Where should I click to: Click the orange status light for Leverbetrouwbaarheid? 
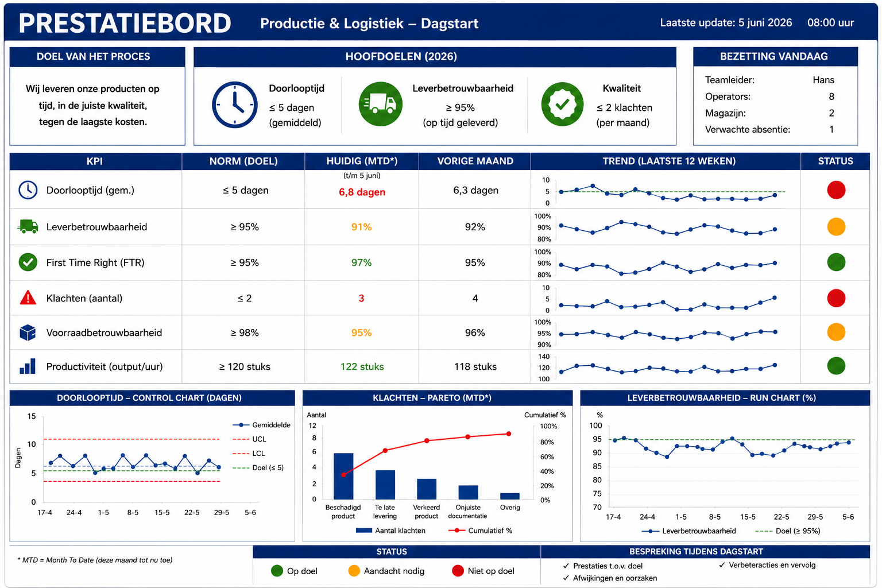[x=836, y=227]
